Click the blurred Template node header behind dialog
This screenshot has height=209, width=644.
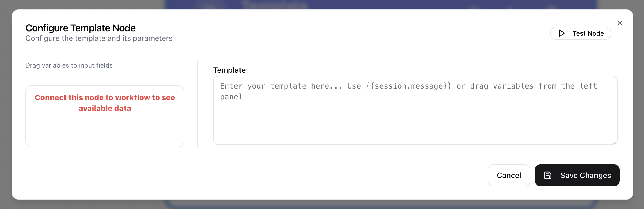coord(275,5)
